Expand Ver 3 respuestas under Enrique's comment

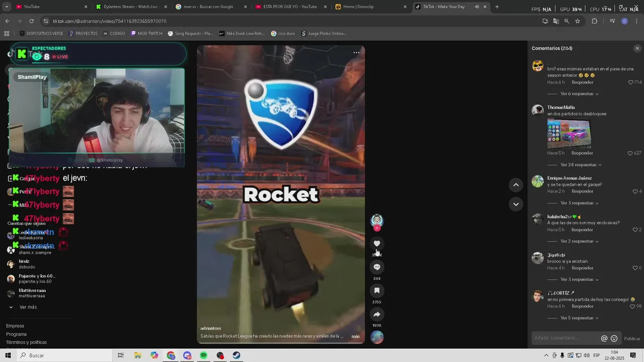click(579, 203)
